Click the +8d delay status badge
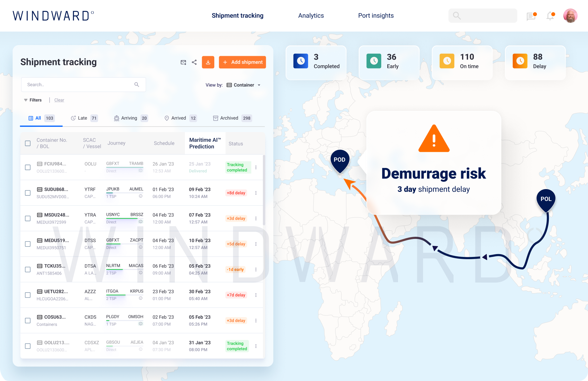The height and width of the screenshot is (381, 588). coord(236,193)
